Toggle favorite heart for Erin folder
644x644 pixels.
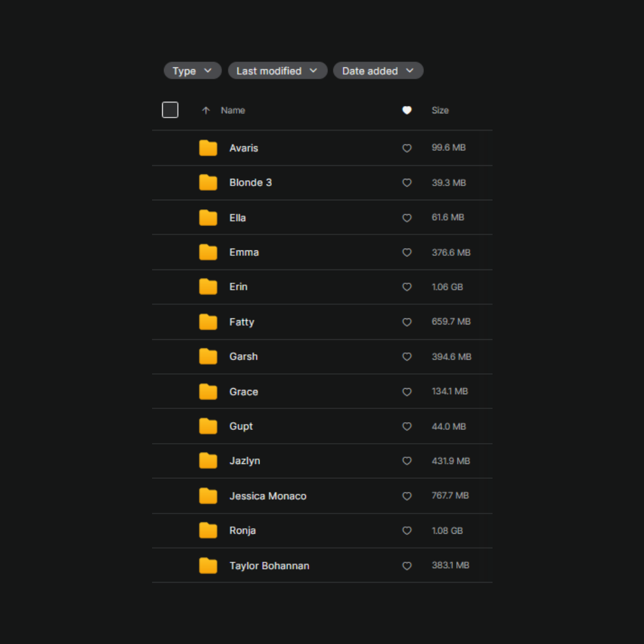coord(407,287)
